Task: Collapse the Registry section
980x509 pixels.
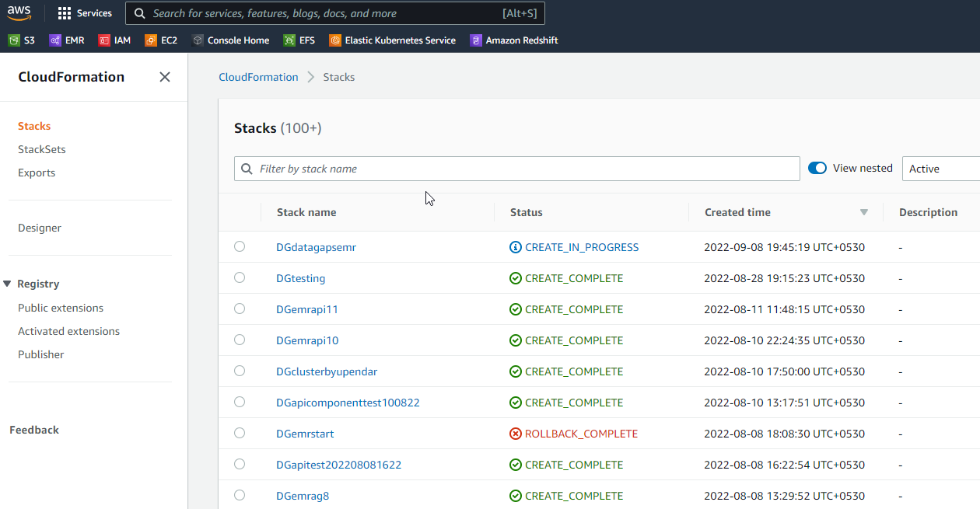Action: 7,284
